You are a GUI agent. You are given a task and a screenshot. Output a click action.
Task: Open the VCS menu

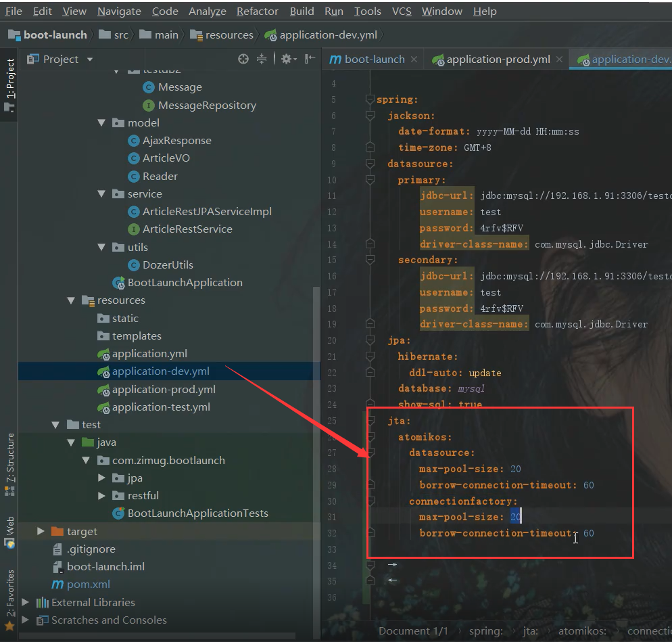click(x=402, y=11)
